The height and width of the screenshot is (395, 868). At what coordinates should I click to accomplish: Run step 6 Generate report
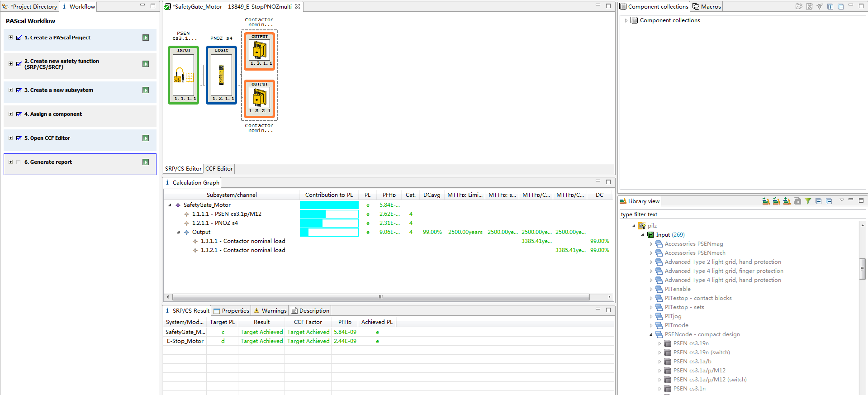[x=146, y=162]
